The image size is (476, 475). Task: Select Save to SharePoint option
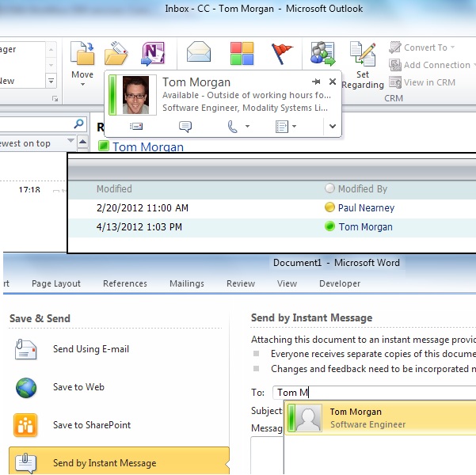coord(119,425)
